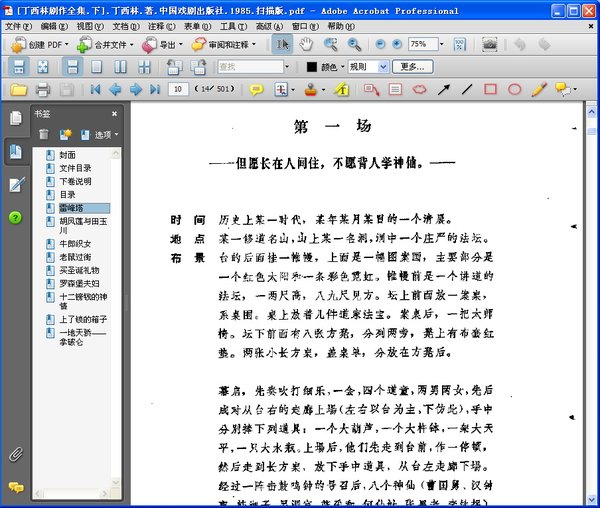Click the page number input field

tap(178, 89)
